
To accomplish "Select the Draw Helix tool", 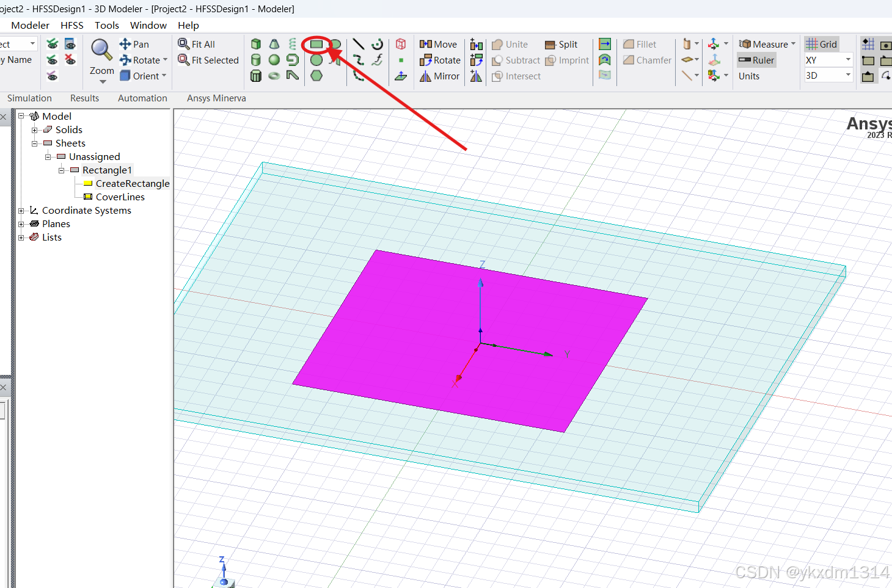I will [293, 44].
